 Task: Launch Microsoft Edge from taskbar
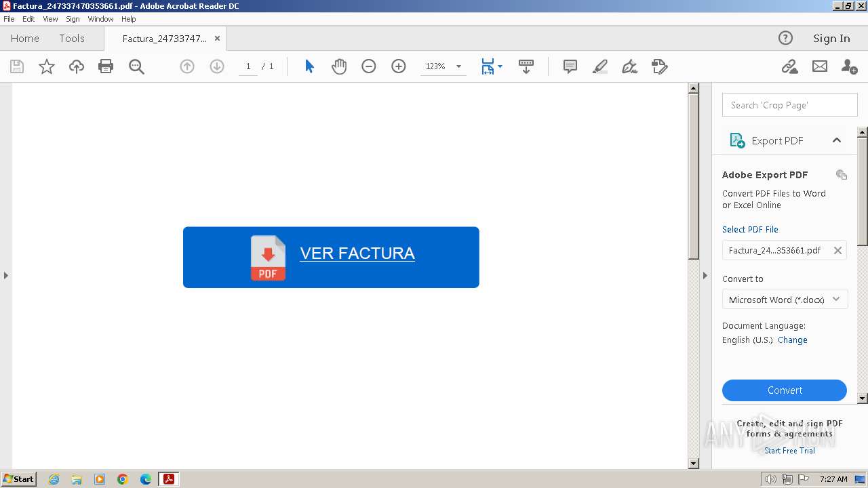click(x=146, y=479)
